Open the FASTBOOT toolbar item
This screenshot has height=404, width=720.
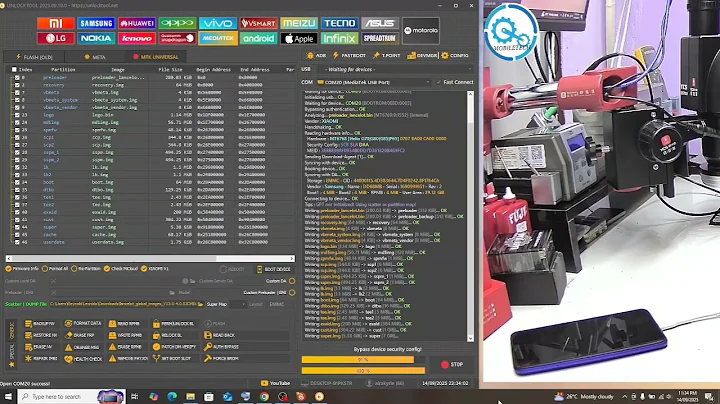click(x=349, y=56)
